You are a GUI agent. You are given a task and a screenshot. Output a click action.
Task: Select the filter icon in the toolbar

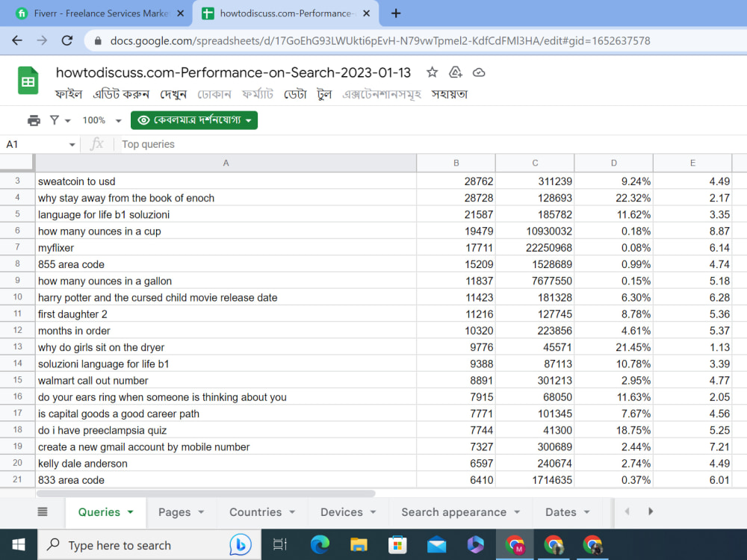pyautogui.click(x=56, y=119)
